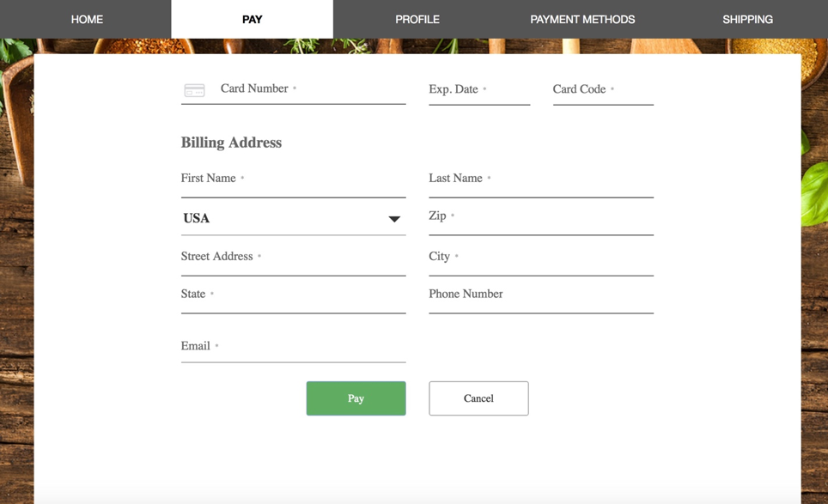Click into the Zip field
Screen dimensions: 828x504
coord(540,217)
